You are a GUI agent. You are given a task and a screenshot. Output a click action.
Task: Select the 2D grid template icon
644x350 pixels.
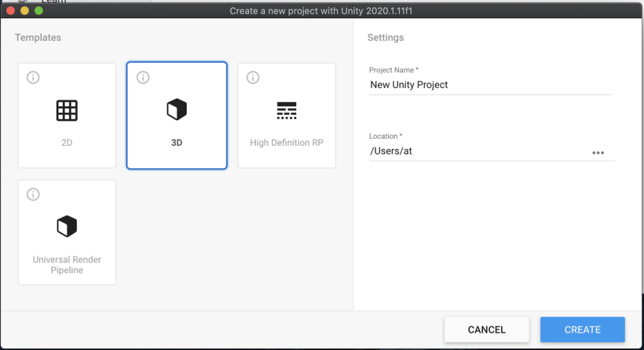[67, 111]
